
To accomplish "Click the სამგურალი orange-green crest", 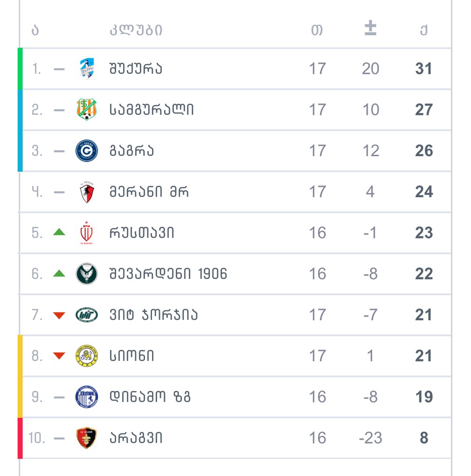I will (x=86, y=110).
